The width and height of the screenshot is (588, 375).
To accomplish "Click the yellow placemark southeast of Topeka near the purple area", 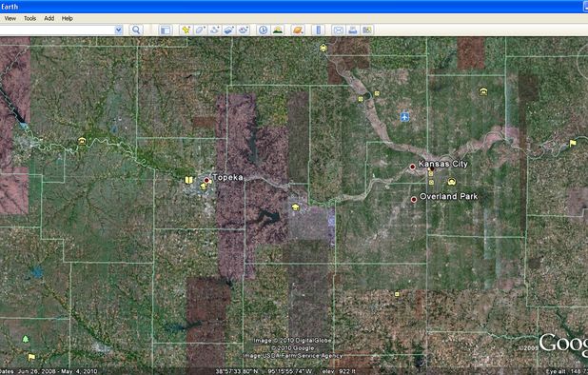I will [296, 207].
